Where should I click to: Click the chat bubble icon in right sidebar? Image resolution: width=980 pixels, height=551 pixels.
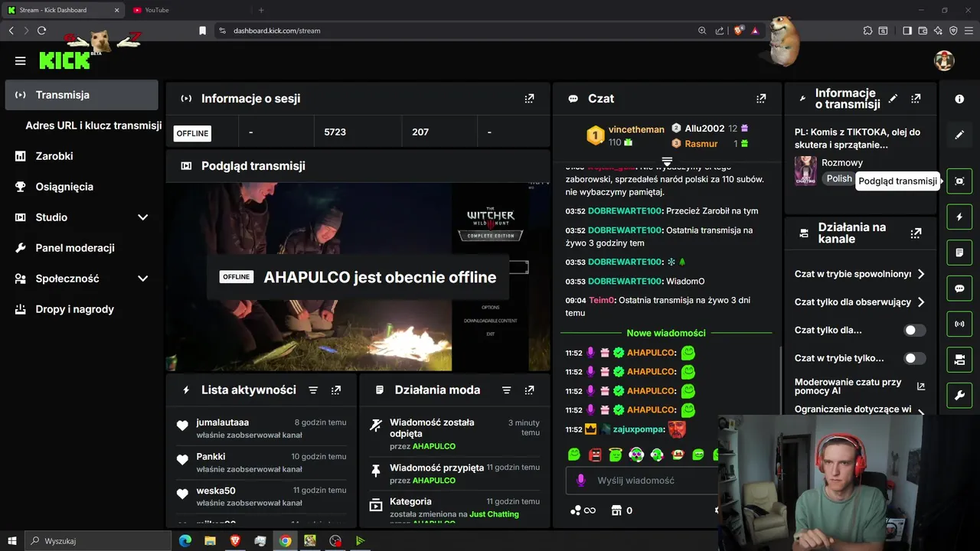[959, 289]
